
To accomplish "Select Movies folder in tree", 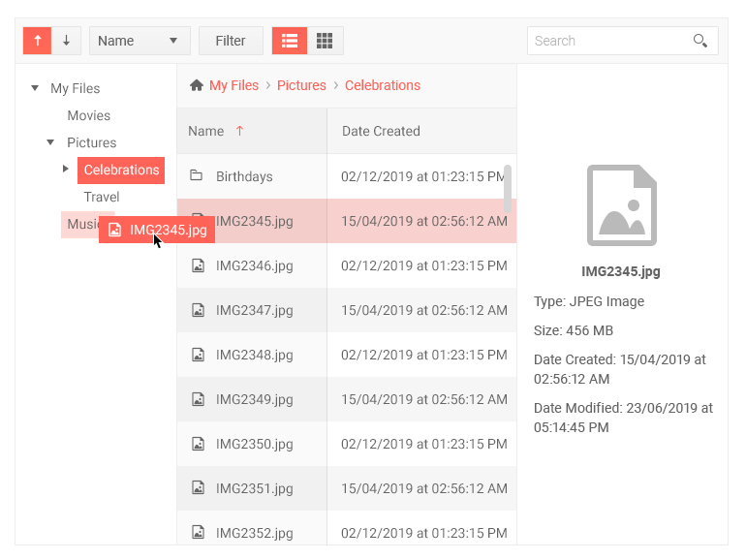I will point(89,115).
